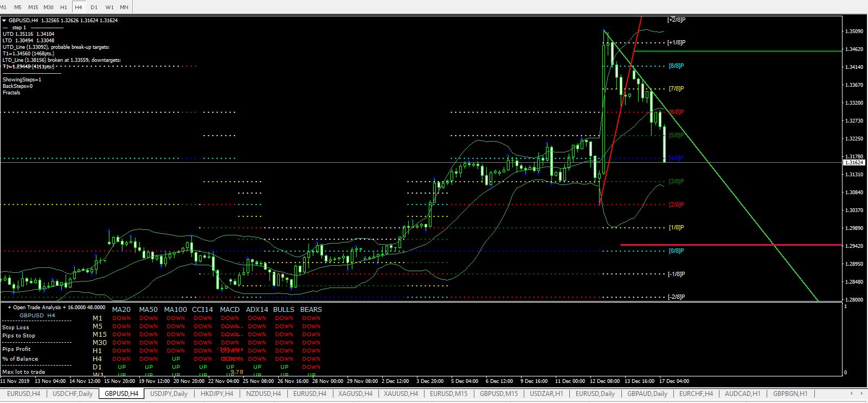This screenshot has height=403, width=868.
Task: Click the red [6/8]P level label
Action: pyautogui.click(x=676, y=112)
